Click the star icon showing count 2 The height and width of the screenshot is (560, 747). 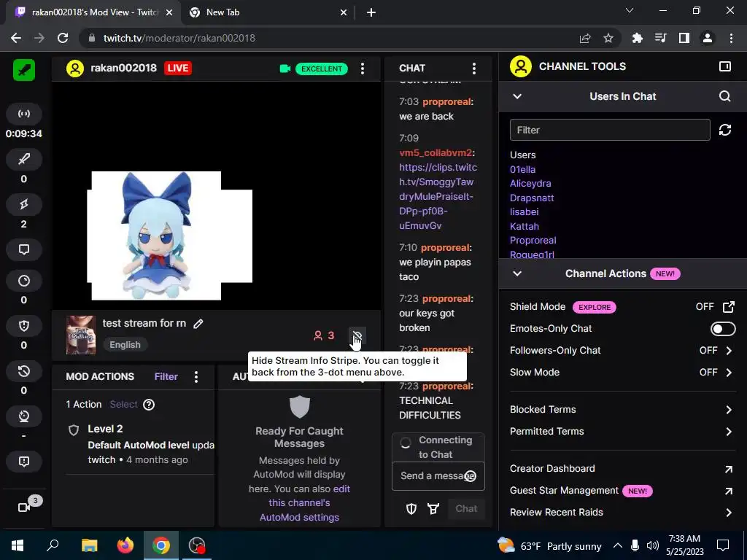pyautogui.click(x=24, y=204)
